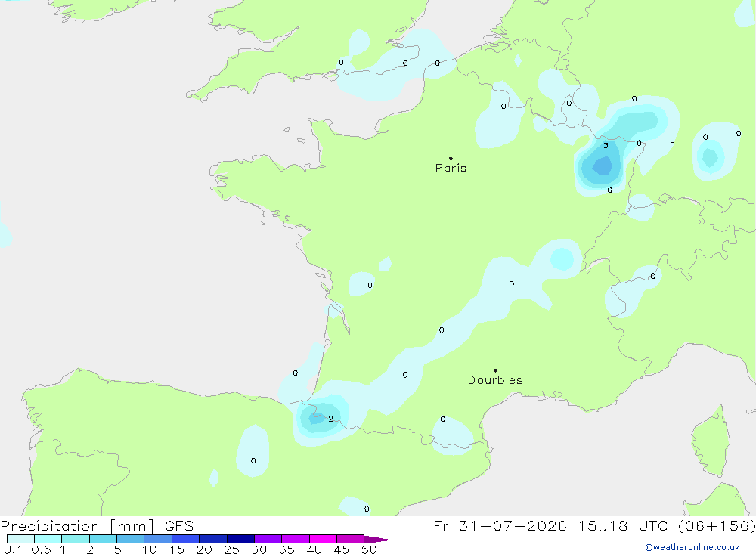The width and height of the screenshot is (756, 554).
Task: Pick the 30–35 mm legend swatch
Action: click(x=268, y=539)
